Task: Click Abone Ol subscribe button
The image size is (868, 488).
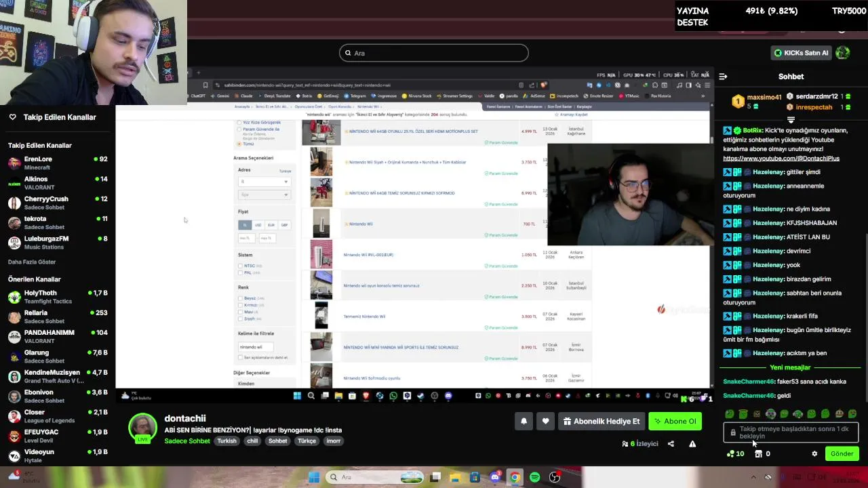Action: (x=675, y=421)
